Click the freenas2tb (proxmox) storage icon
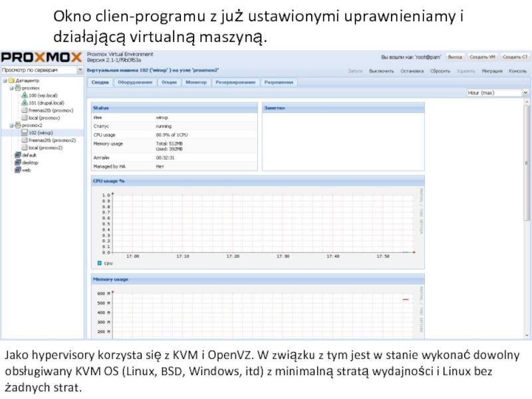The image size is (532, 399). click(x=25, y=110)
